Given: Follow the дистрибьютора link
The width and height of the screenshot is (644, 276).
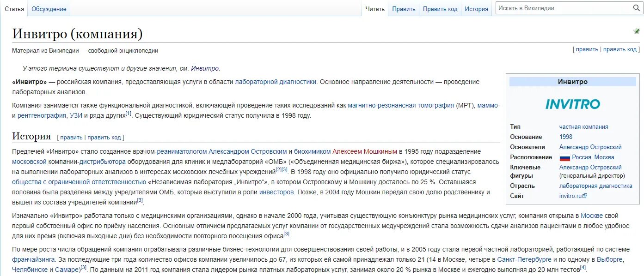Looking at the screenshot, I should click(x=103, y=162).
